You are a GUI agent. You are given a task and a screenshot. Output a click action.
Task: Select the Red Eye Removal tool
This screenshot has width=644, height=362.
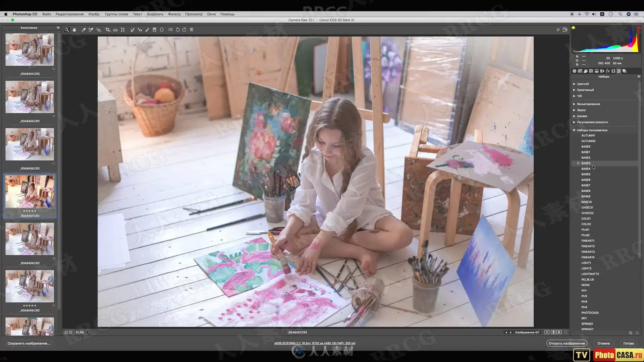pyautogui.click(x=140, y=30)
